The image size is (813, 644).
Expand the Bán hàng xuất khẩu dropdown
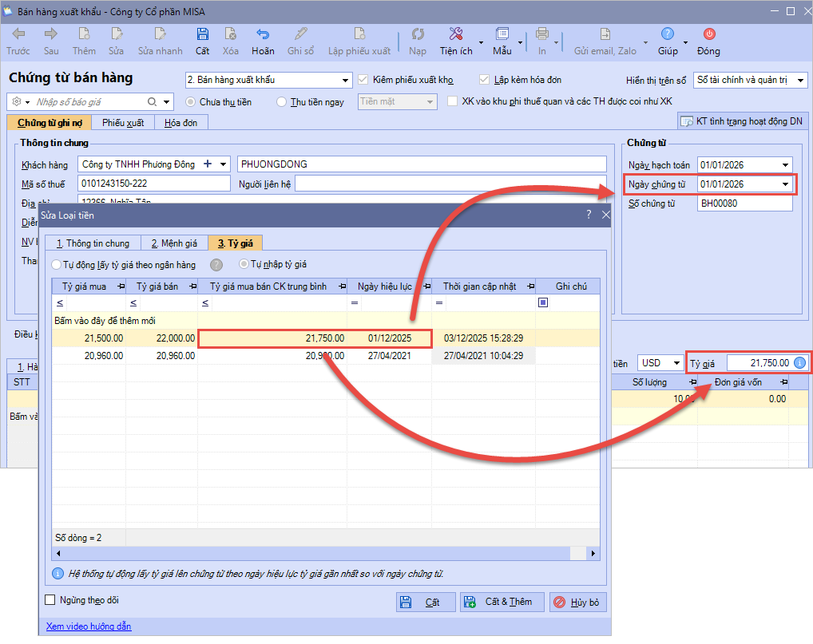coord(346,81)
